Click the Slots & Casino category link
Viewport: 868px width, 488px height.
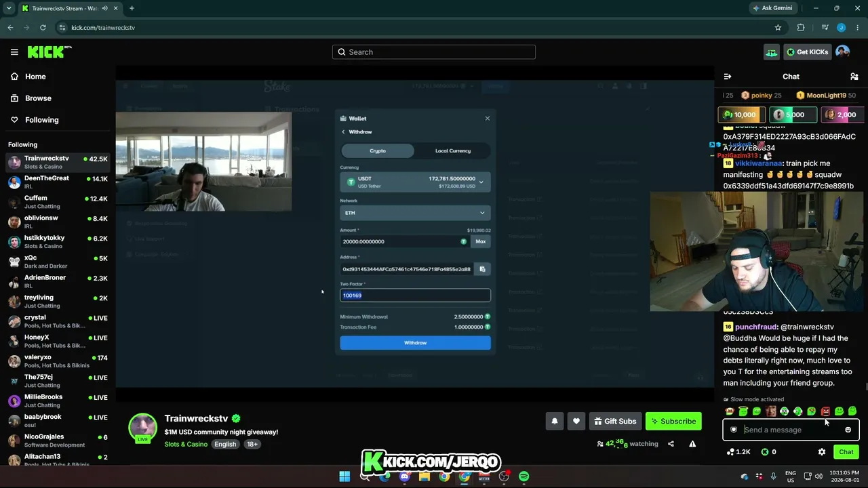[185, 445]
